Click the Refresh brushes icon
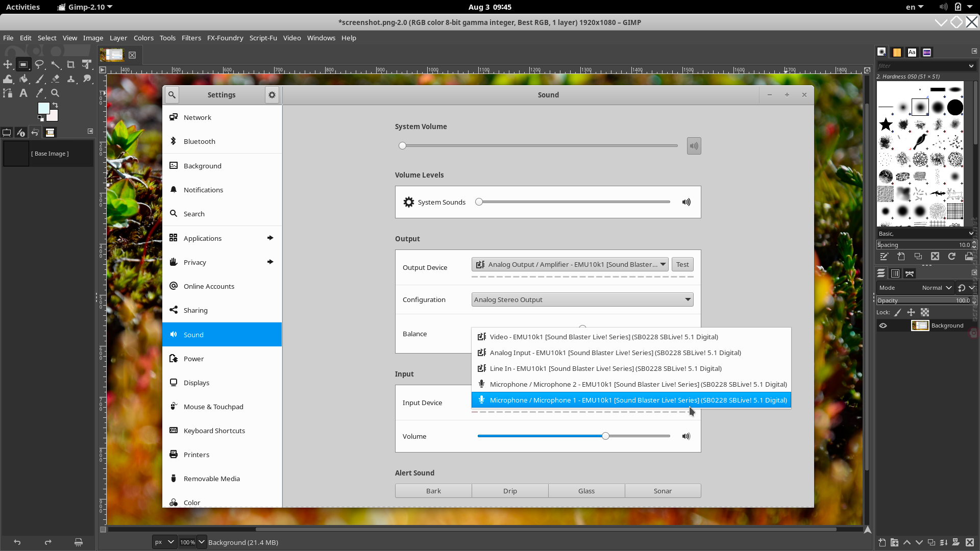This screenshot has width=980, height=551. point(952,257)
